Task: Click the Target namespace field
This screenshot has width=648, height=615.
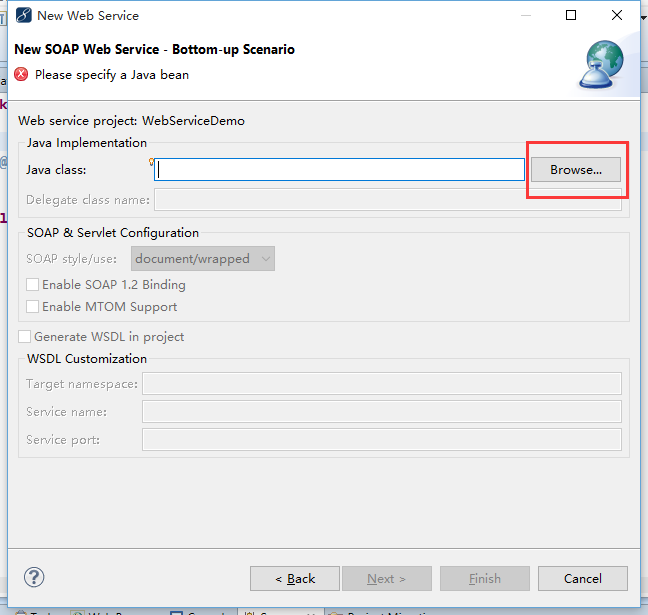Action: coord(381,383)
